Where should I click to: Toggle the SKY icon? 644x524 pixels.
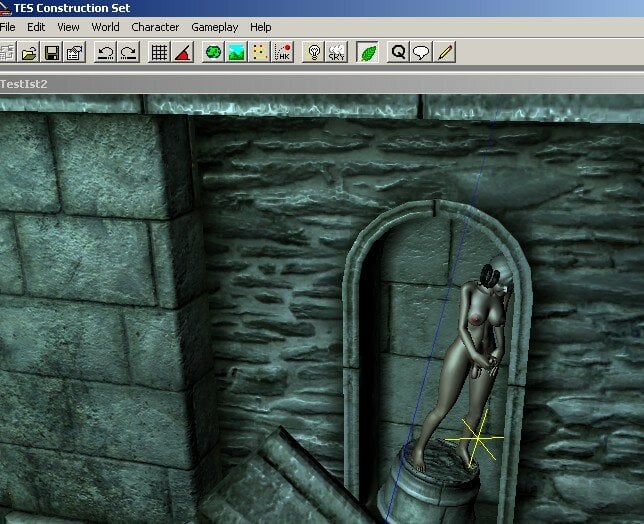[337, 52]
